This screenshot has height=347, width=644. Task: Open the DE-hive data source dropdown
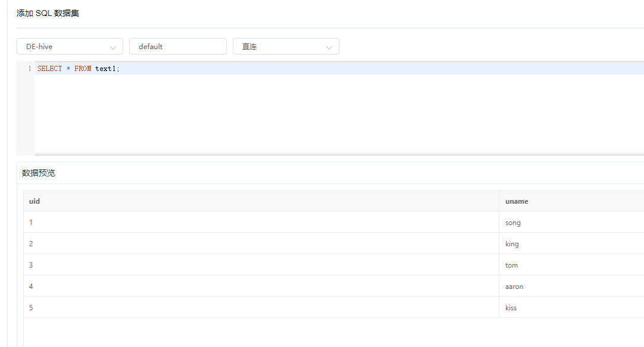pos(69,46)
